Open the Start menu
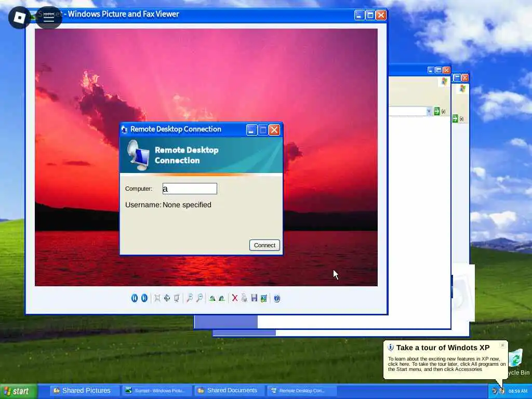Image resolution: width=532 pixels, height=399 pixels. 18,391
